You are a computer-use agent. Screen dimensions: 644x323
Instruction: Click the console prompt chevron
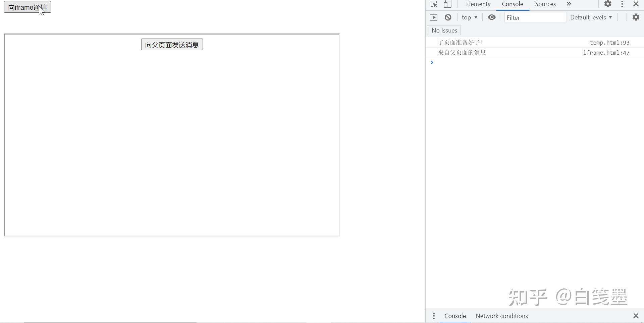(432, 63)
